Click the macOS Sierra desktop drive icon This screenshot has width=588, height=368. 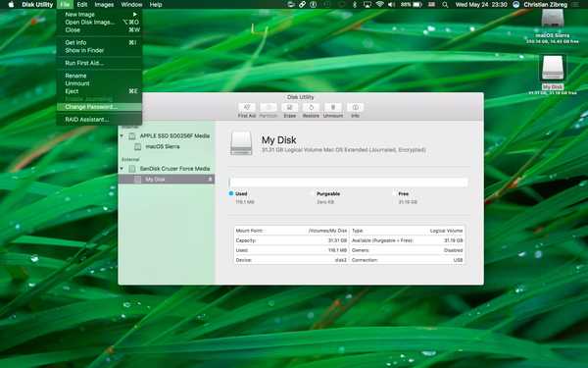coord(553,19)
